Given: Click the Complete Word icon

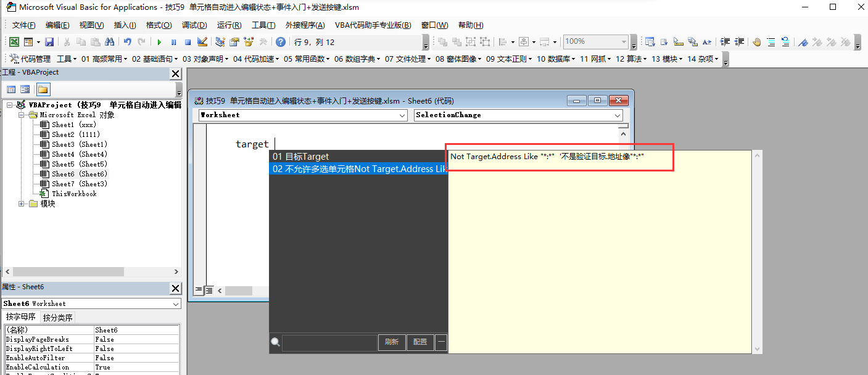Looking at the screenshot, I should point(708,42).
